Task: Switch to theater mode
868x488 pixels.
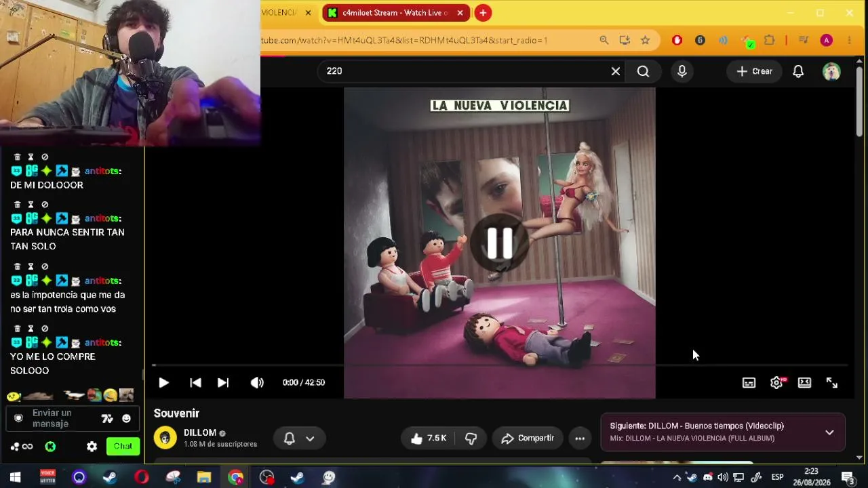Action: [x=804, y=382]
